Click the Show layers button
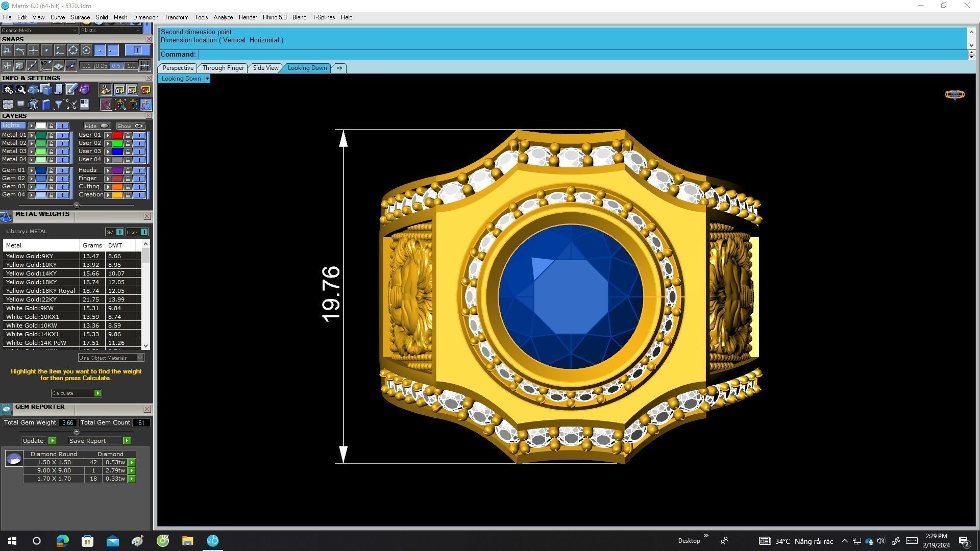Screen dimensions: 980x551 point(130,126)
